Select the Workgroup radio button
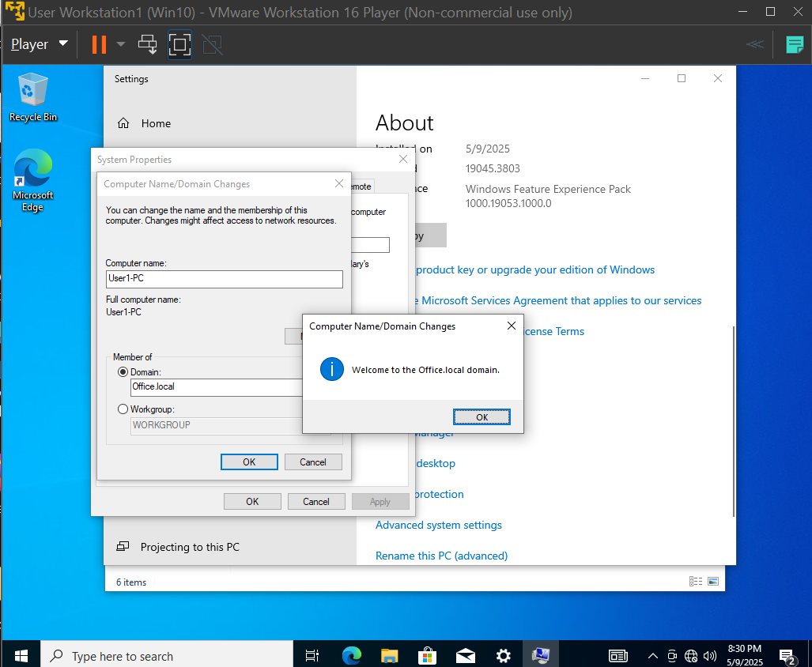The height and width of the screenshot is (667, 812). click(x=123, y=409)
